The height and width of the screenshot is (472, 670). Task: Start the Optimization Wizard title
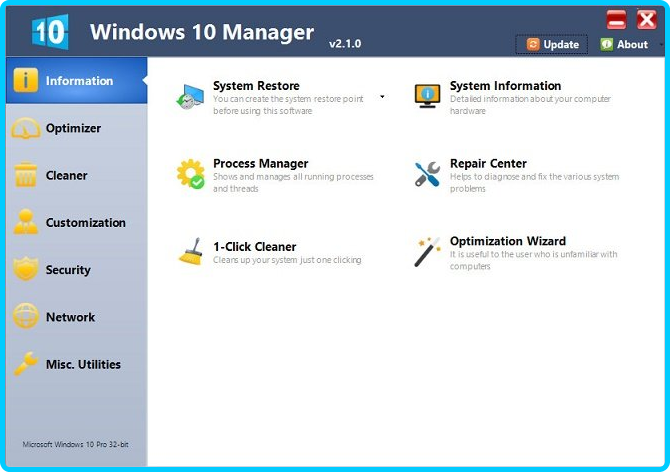[508, 241]
